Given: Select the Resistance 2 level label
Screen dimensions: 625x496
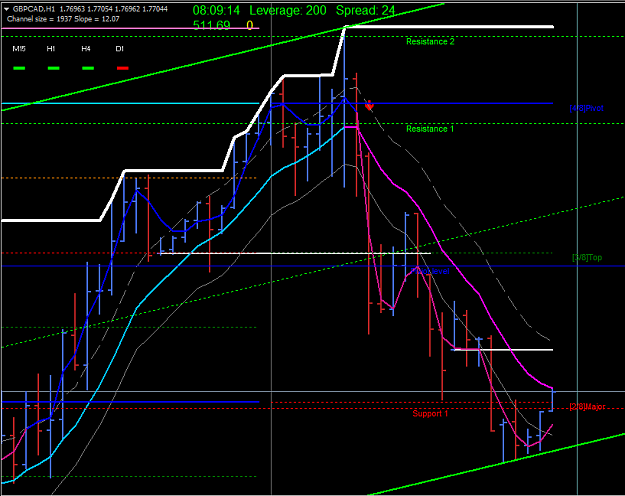Looking at the screenshot, I should click(x=430, y=41).
